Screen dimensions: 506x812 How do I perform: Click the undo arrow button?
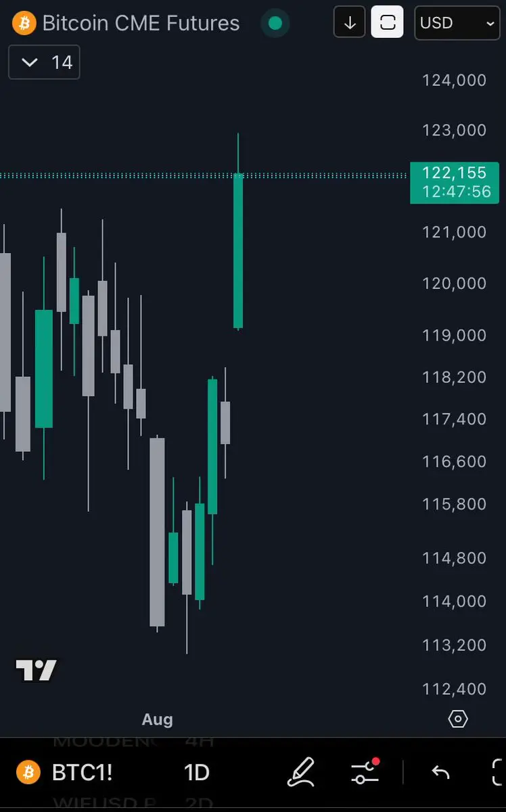[x=440, y=772]
